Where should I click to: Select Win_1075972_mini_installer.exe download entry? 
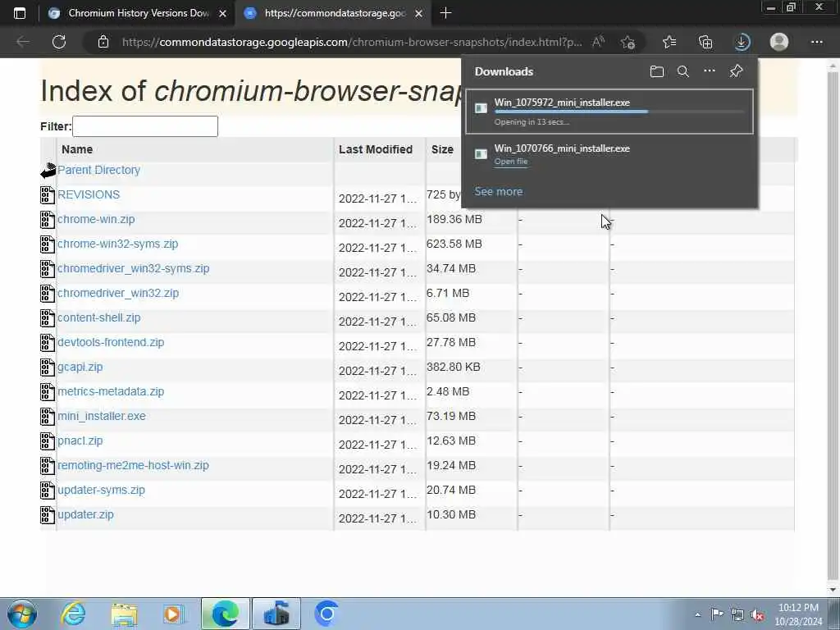click(609, 112)
